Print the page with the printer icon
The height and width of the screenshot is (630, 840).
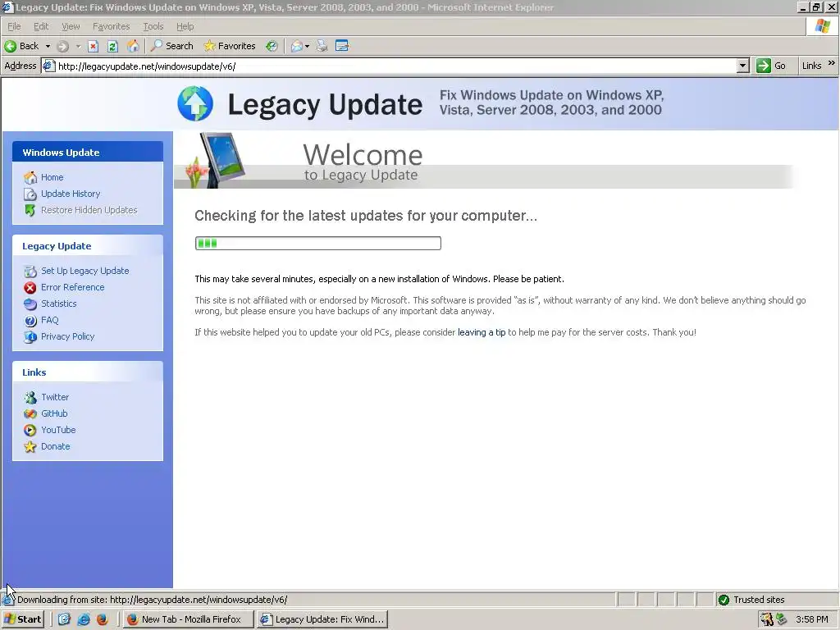coord(322,46)
